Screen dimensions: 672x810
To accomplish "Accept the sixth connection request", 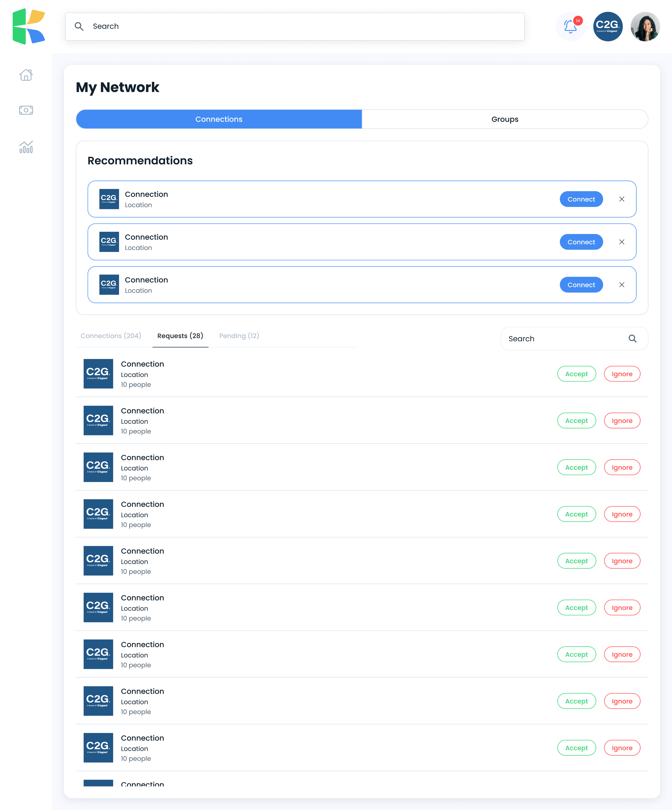I will coord(576,607).
